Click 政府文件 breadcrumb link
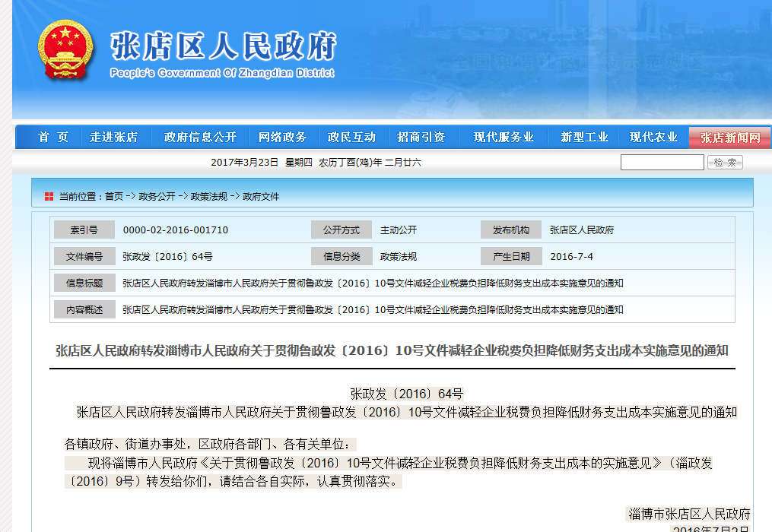The width and height of the screenshot is (772, 532). click(x=261, y=196)
